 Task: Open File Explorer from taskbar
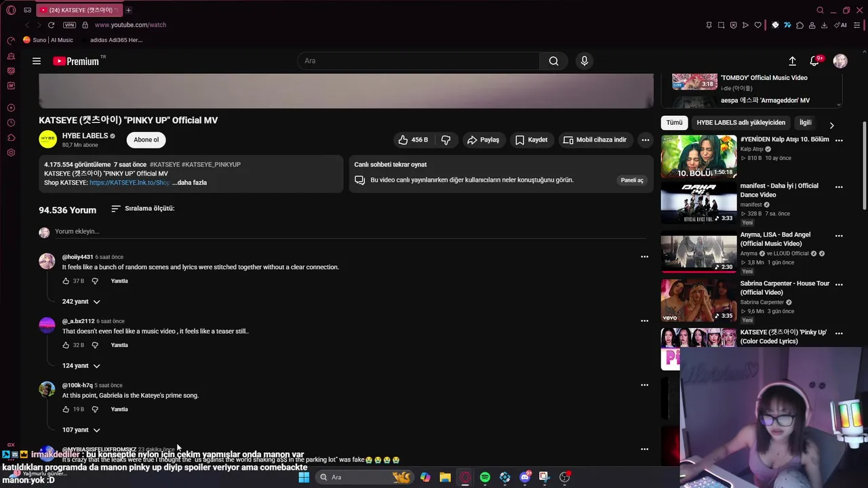(x=445, y=477)
